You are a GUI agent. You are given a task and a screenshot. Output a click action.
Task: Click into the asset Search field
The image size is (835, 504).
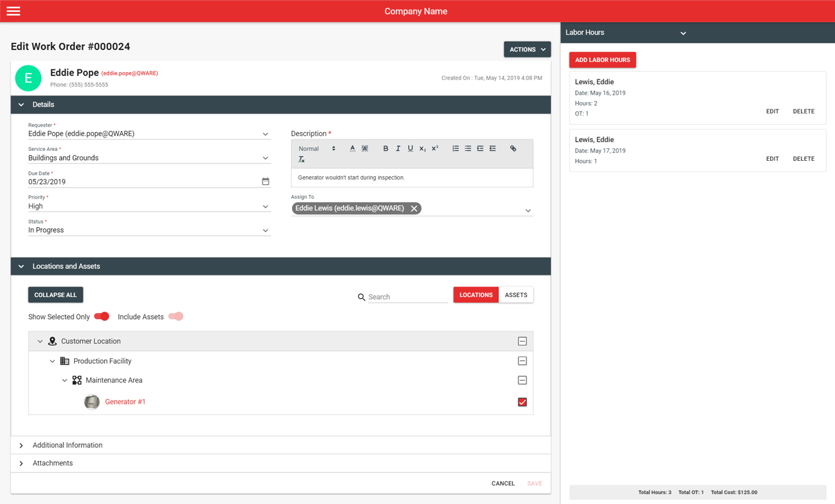point(407,297)
